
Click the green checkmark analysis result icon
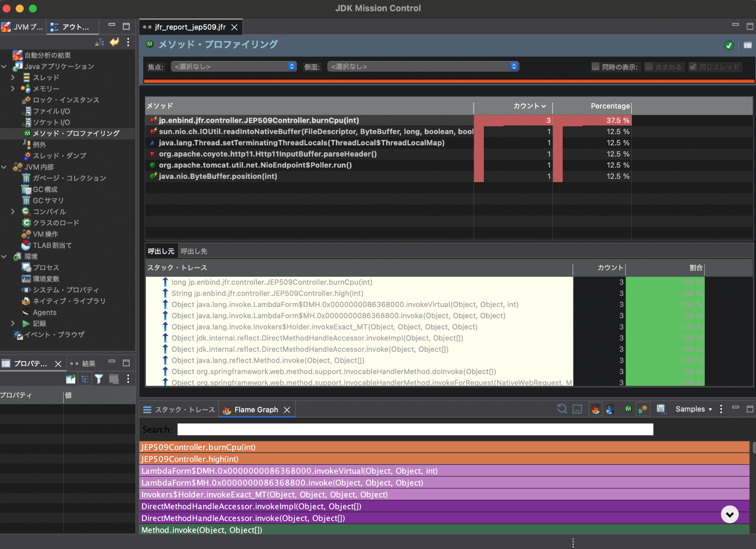(x=729, y=45)
